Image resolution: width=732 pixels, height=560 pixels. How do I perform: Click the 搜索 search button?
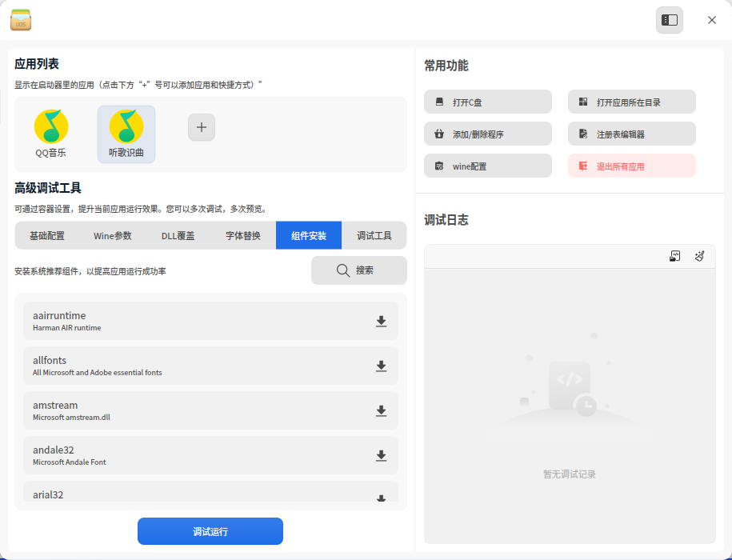[358, 270]
